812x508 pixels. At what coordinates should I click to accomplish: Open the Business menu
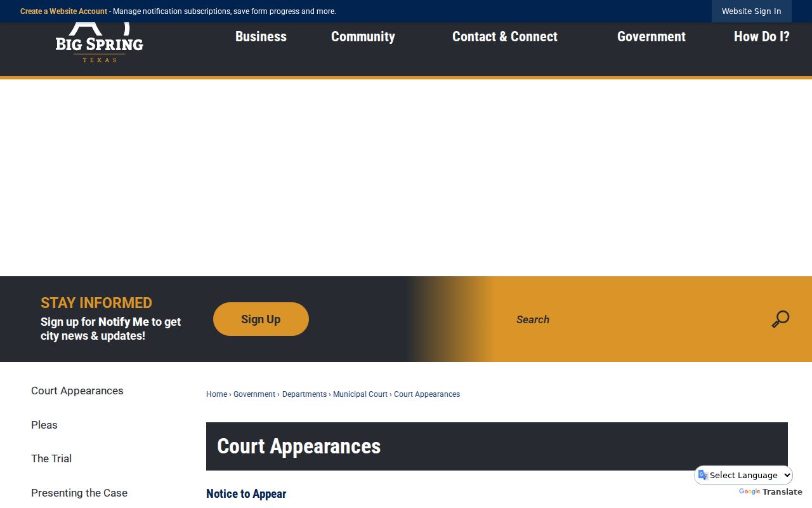[x=261, y=37]
